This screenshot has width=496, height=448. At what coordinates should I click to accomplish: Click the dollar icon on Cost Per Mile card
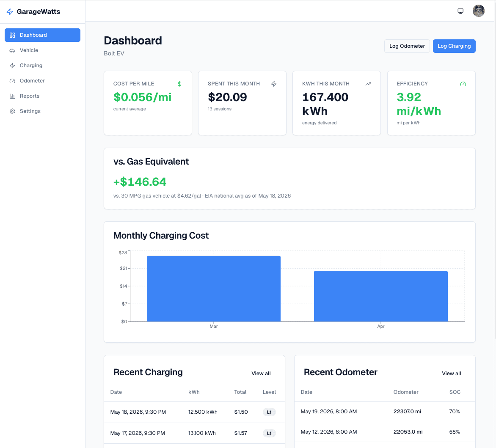coord(179,84)
